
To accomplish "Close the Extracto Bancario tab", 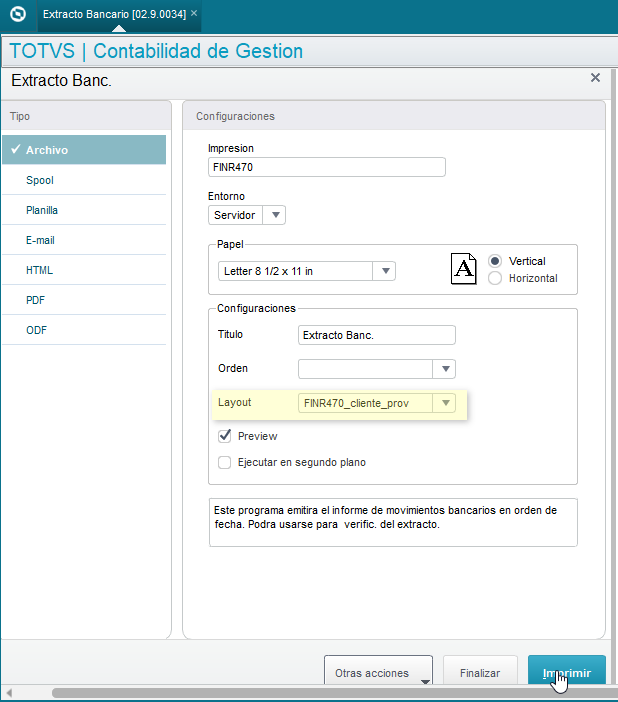I will click(x=194, y=13).
